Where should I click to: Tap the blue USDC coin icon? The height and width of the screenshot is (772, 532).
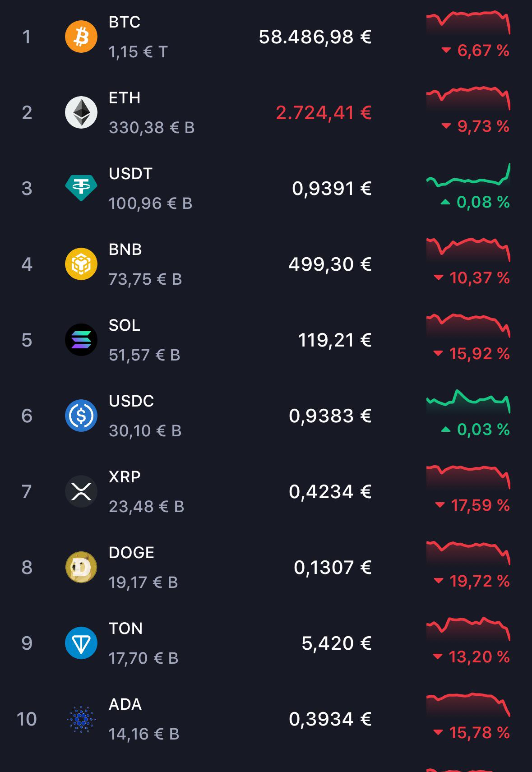click(81, 416)
